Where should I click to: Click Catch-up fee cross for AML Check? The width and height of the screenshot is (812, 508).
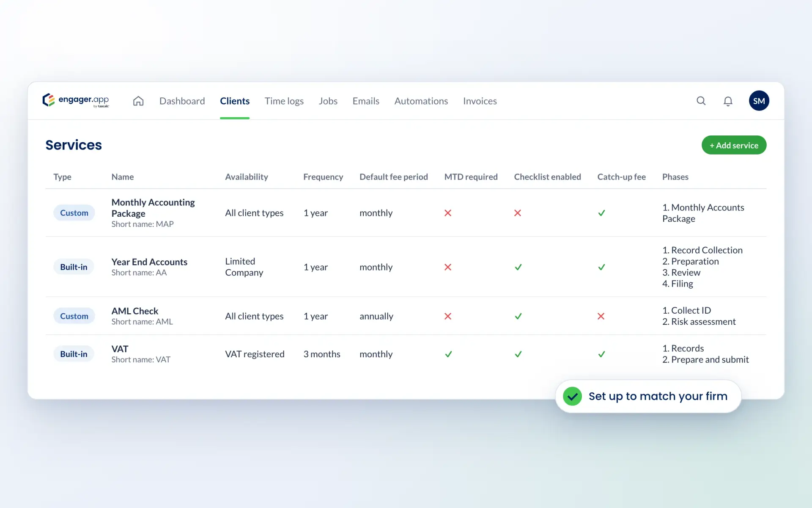point(601,316)
